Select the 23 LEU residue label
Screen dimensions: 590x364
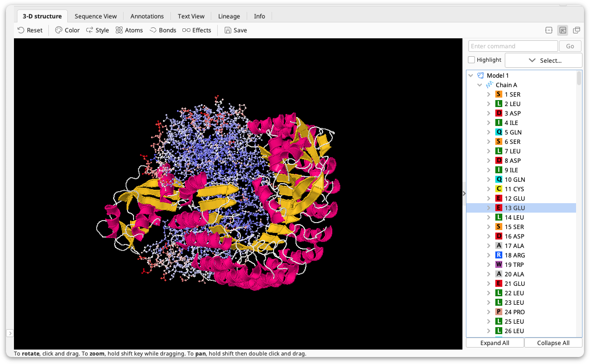514,302
